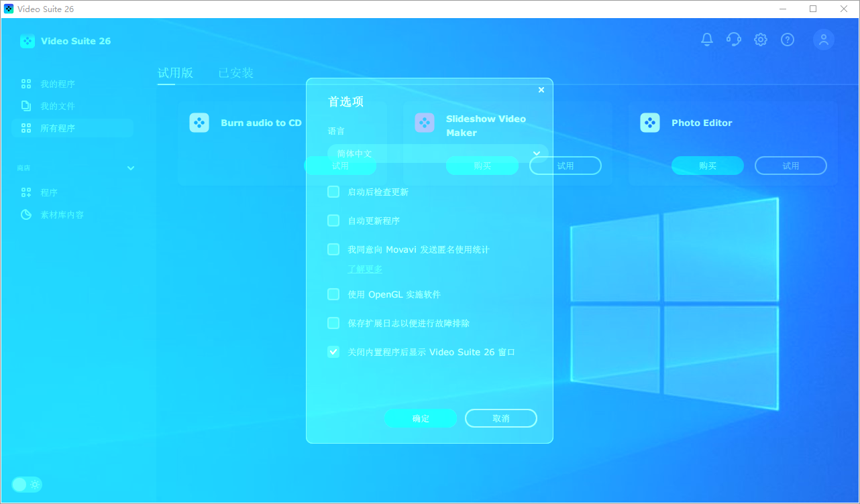Open the help question mark icon
The width and height of the screenshot is (860, 504).
(788, 40)
